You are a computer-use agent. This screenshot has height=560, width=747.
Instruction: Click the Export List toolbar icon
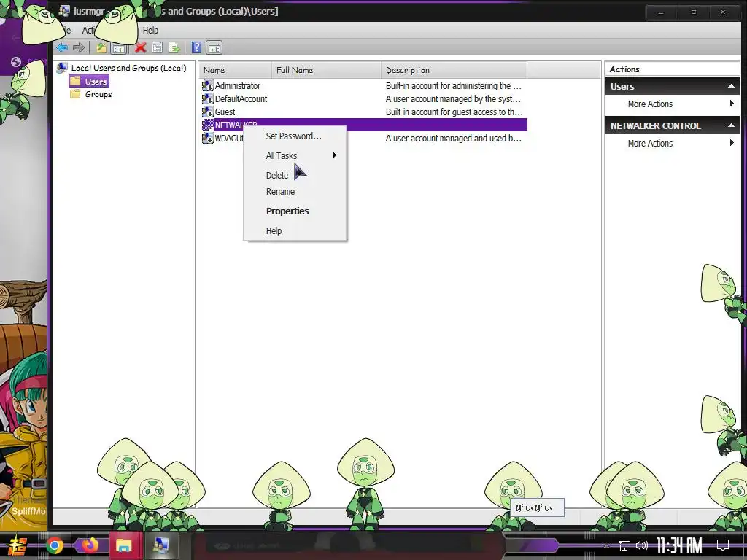tap(174, 47)
